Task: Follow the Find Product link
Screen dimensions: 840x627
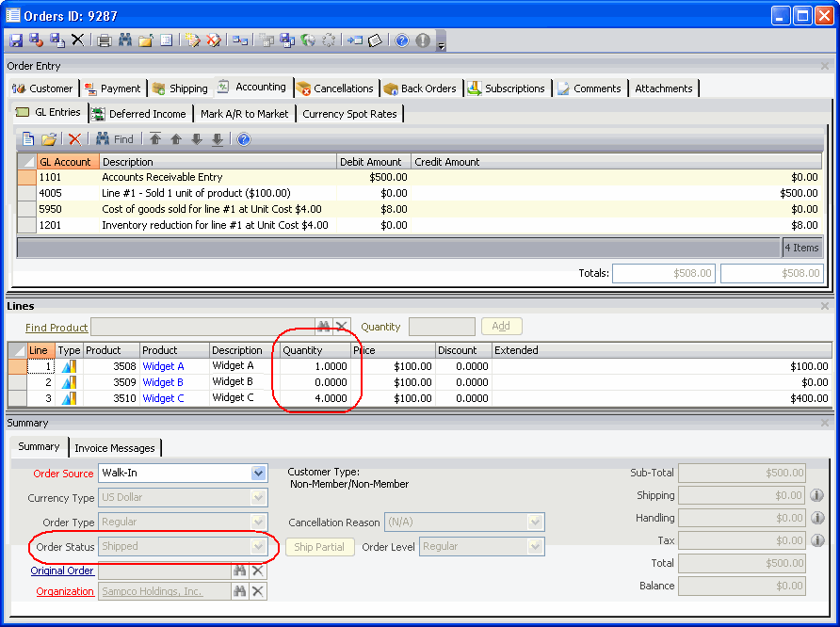Action: (x=57, y=328)
